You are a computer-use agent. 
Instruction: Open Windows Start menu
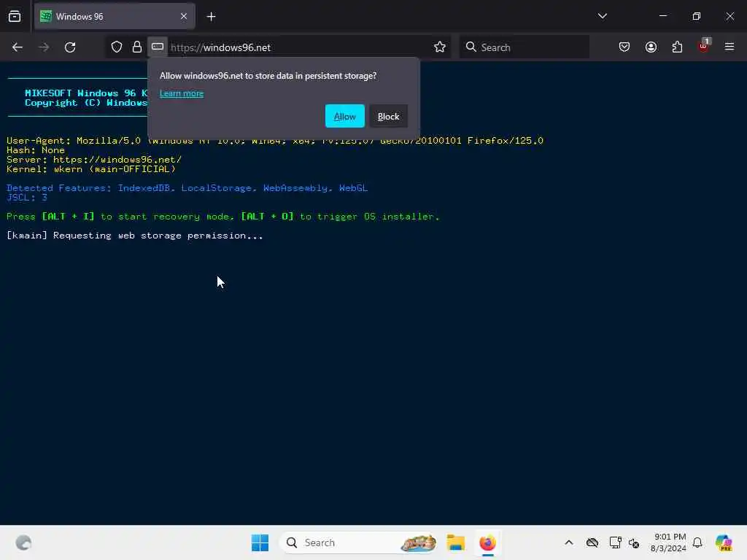point(260,542)
